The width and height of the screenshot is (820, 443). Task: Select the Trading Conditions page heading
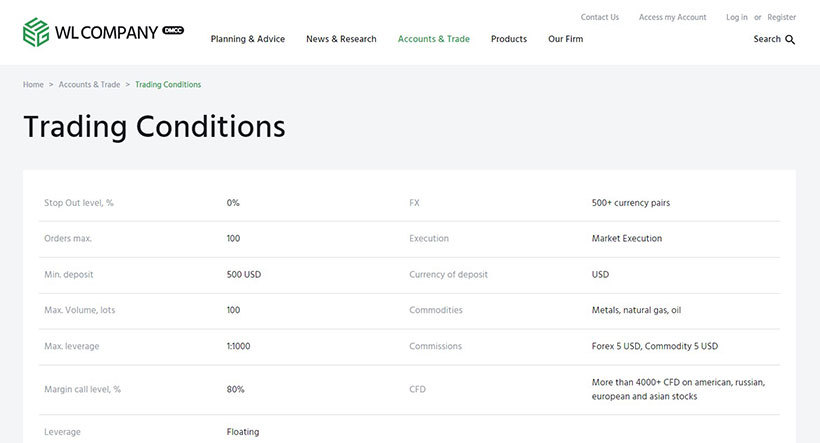tap(154, 127)
